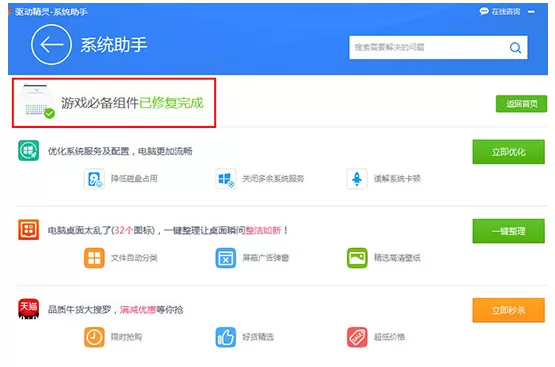The width and height of the screenshot is (555, 367).
Task: Click the 天猫 red icon
Action: [28, 308]
